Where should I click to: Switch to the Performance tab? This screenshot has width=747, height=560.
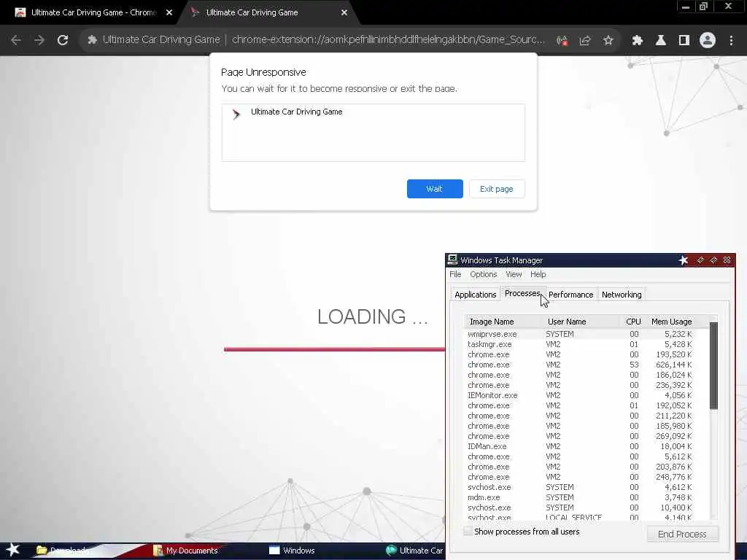click(x=570, y=295)
